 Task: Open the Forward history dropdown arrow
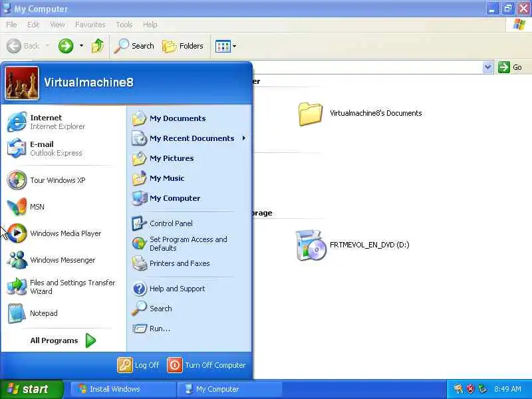[81, 46]
